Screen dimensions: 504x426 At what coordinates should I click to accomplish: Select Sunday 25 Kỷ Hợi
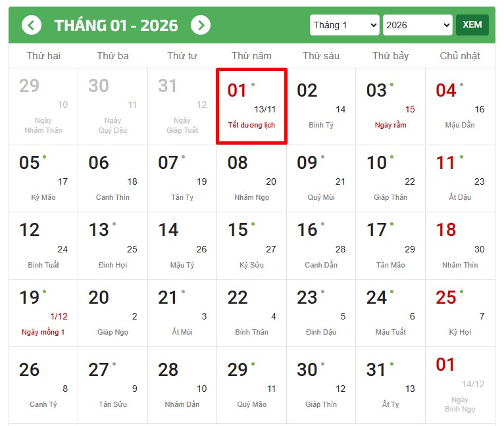point(460,314)
